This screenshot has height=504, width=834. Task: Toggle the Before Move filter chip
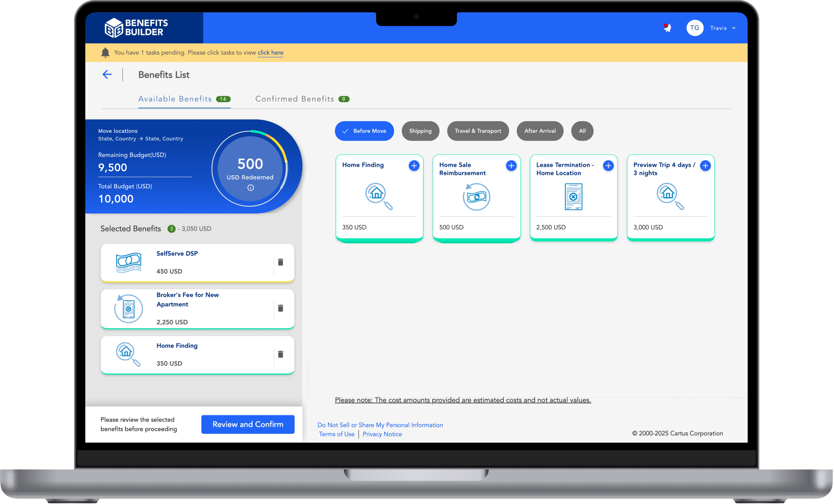(x=364, y=131)
